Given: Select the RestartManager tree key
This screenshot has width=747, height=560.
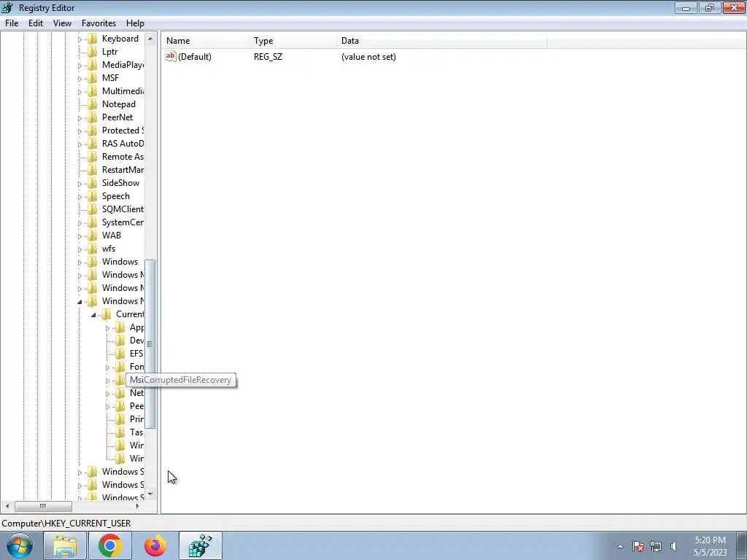Looking at the screenshot, I should [x=123, y=169].
